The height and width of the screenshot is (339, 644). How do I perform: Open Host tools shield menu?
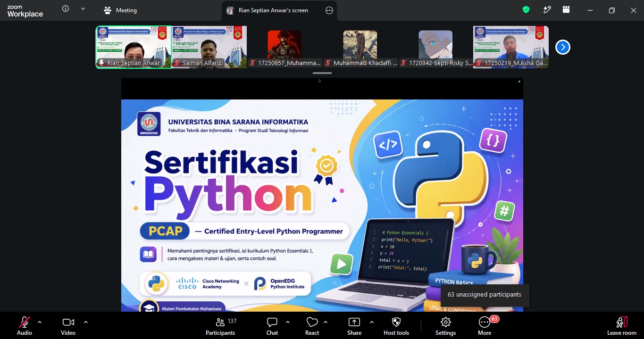coord(396,326)
